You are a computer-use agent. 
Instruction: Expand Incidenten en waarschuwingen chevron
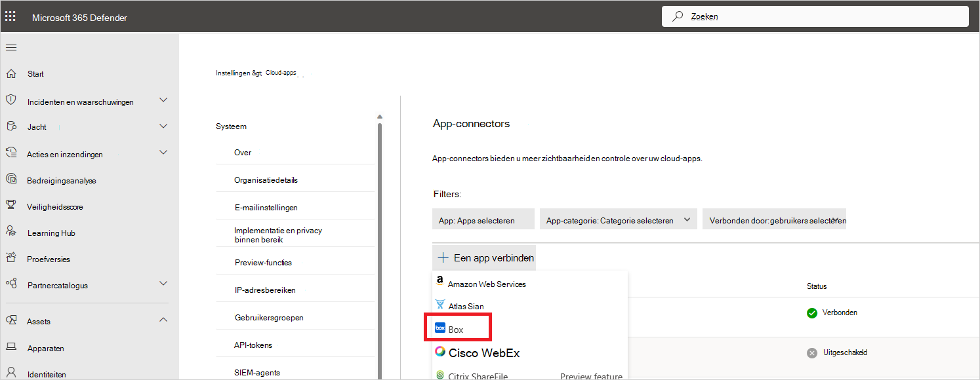click(x=163, y=100)
